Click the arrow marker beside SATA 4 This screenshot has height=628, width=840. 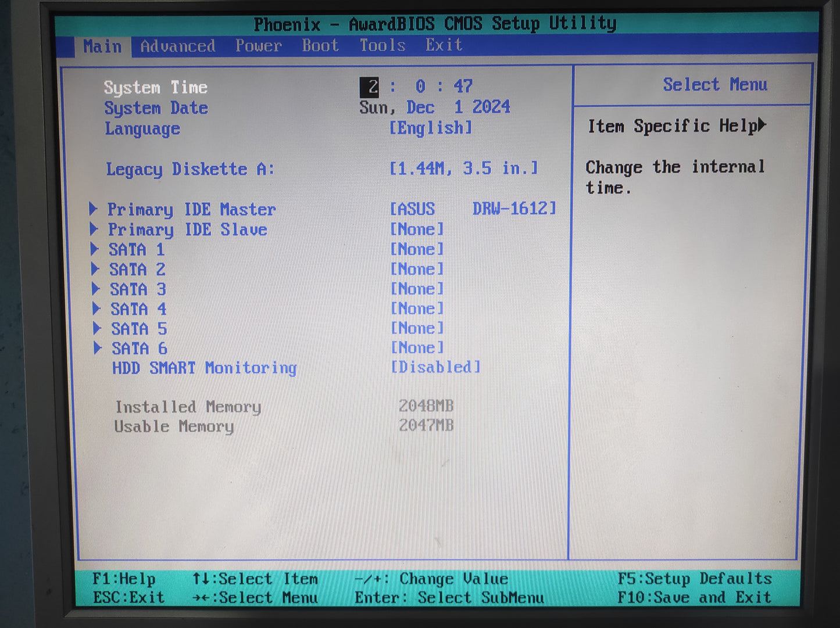pos(96,308)
